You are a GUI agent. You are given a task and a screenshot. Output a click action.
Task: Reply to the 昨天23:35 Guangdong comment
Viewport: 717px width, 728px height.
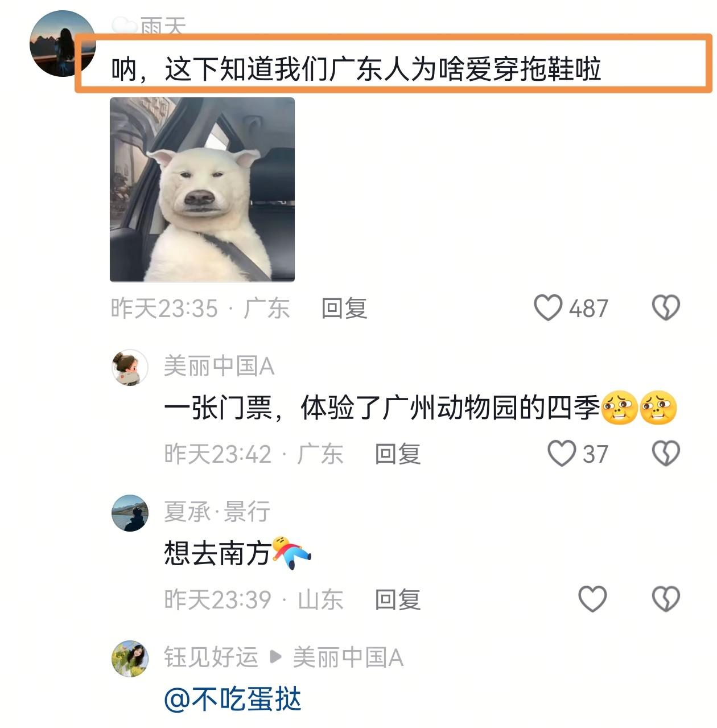344,309
